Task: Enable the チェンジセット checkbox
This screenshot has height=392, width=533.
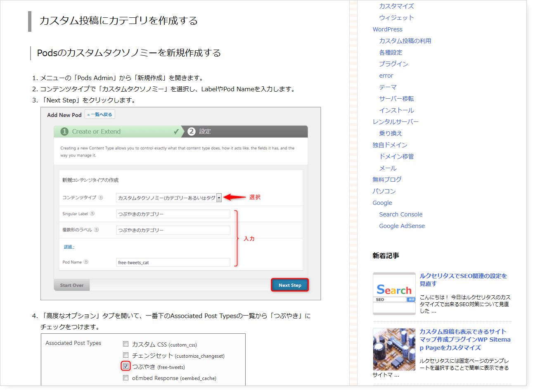Action: coord(126,355)
